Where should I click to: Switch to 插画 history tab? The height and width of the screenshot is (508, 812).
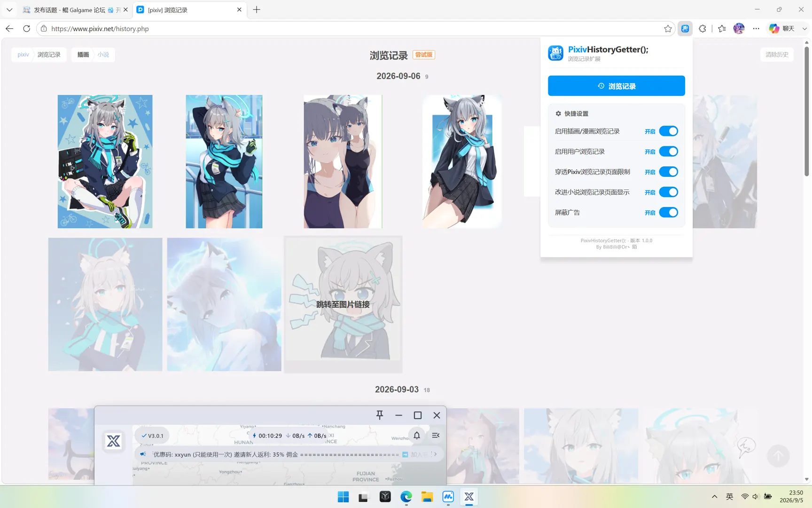click(83, 55)
